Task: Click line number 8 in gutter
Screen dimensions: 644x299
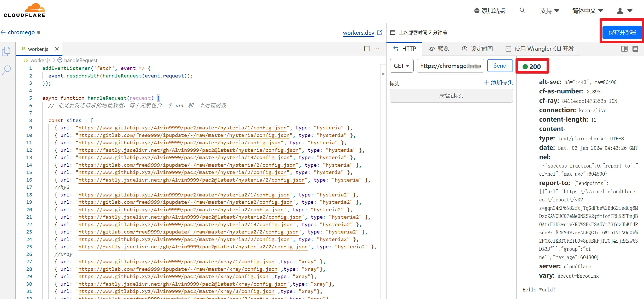Action: click(31, 120)
